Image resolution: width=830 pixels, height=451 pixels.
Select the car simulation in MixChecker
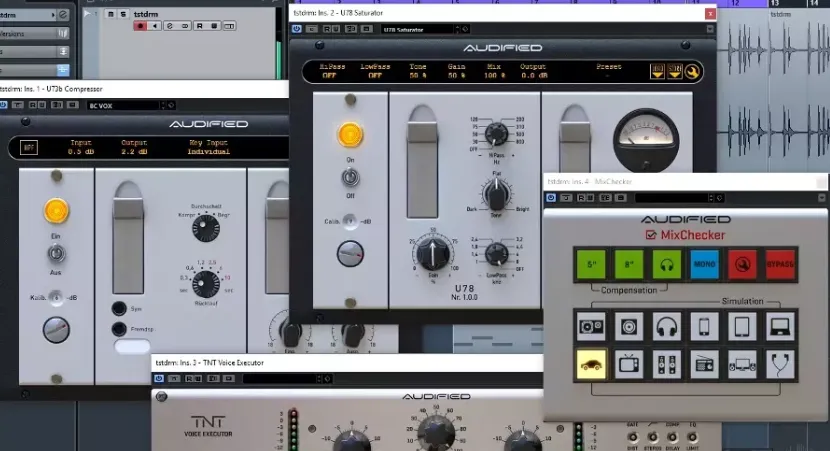pos(591,364)
